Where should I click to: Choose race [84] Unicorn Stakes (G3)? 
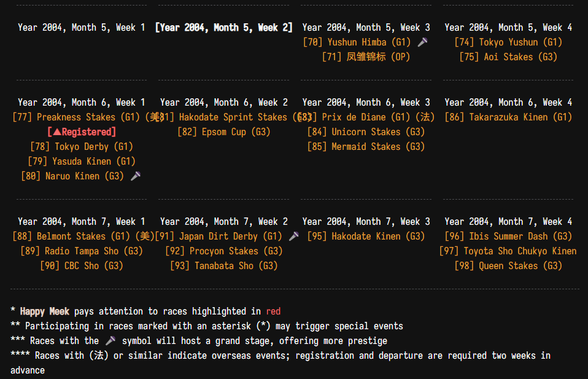tap(366, 131)
